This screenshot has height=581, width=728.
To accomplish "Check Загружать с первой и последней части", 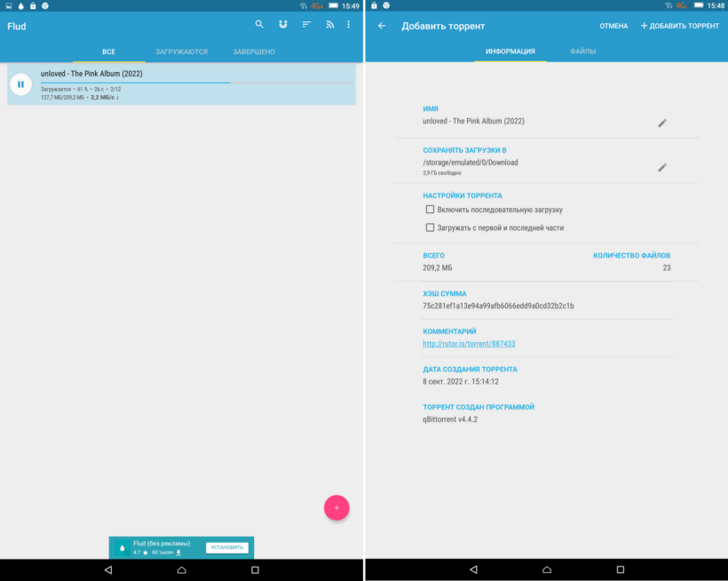I will pos(430,227).
